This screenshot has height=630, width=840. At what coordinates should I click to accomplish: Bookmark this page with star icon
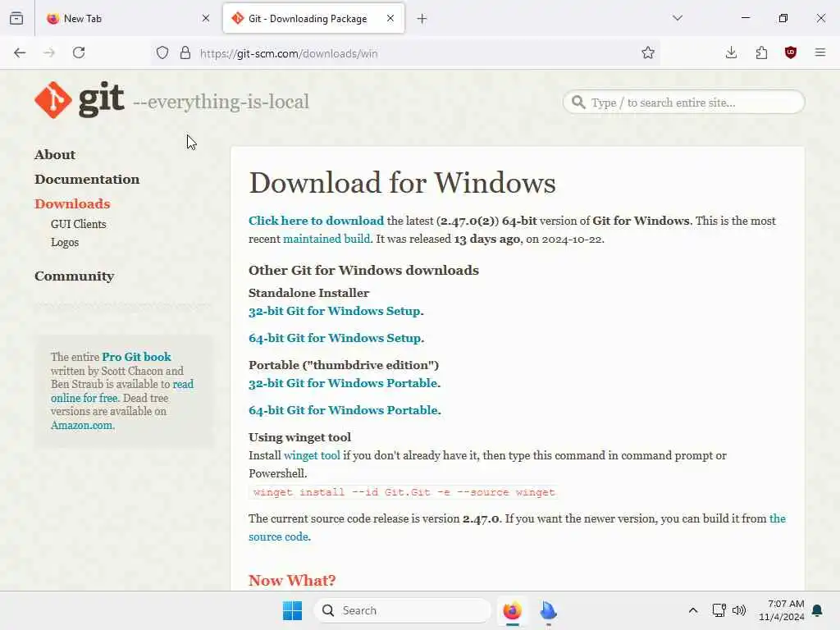tap(648, 52)
